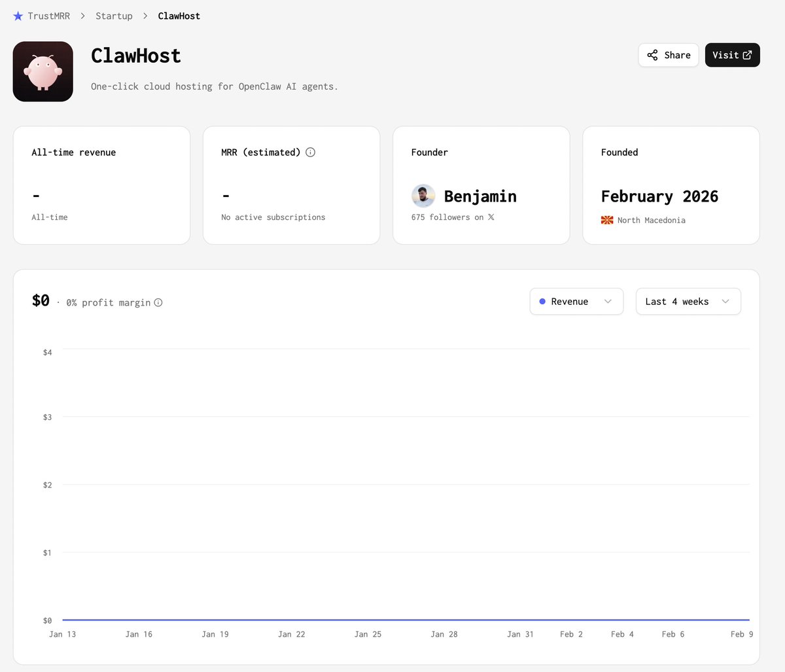
Task: Click the One-click cloud hosting description
Action: [215, 86]
